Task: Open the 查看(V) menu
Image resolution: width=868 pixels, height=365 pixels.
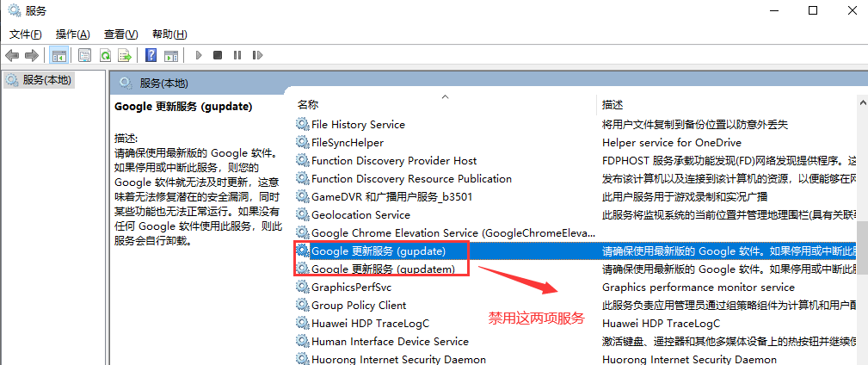Action: (120, 34)
